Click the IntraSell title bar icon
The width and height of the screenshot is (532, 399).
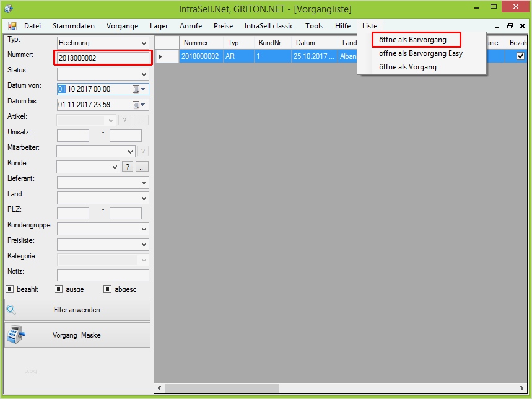(x=9, y=9)
